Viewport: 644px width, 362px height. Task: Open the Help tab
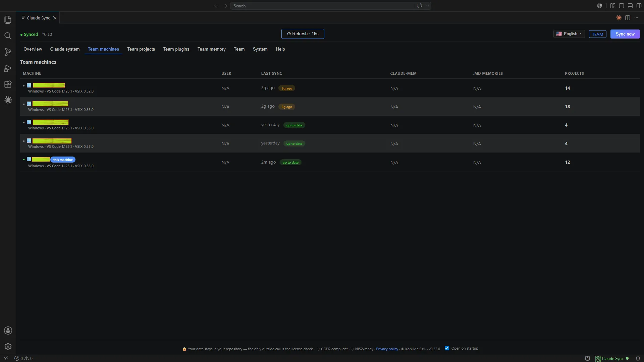(x=280, y=49)
